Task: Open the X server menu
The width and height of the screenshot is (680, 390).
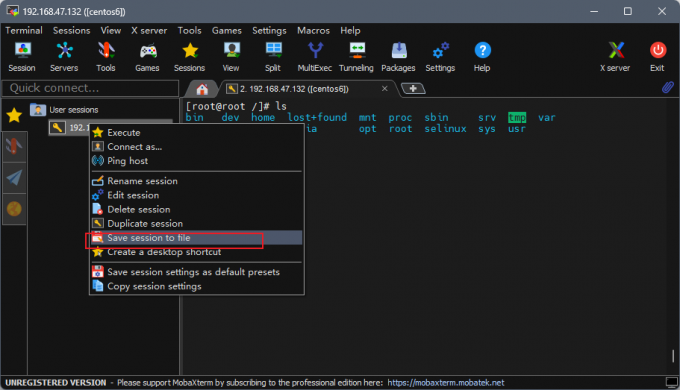Action: (149, 30)
